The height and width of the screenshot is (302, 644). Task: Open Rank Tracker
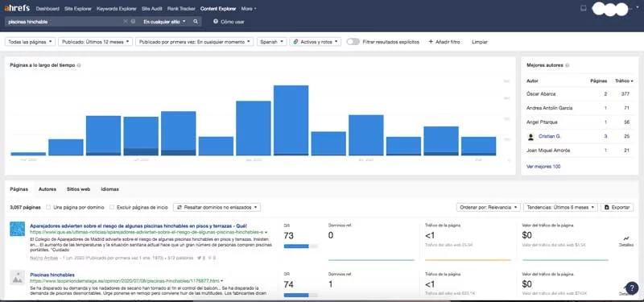point(181,9)
